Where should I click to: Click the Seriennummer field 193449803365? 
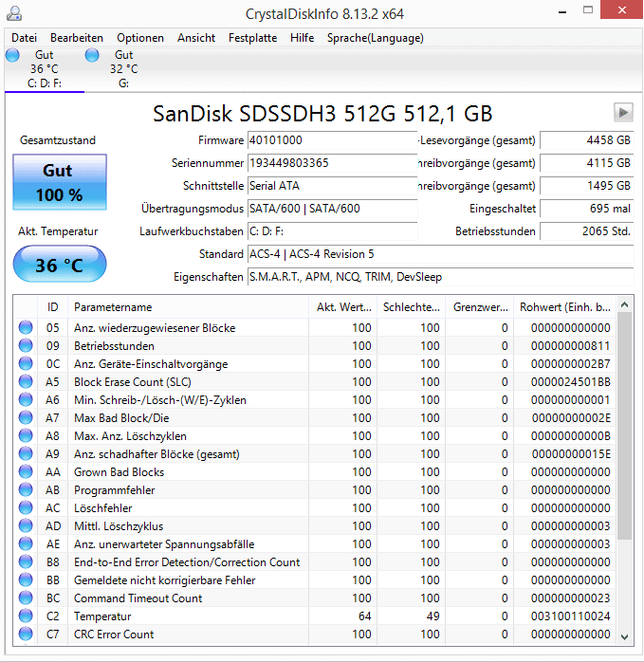pyautogui.click(x=332, y=163)
